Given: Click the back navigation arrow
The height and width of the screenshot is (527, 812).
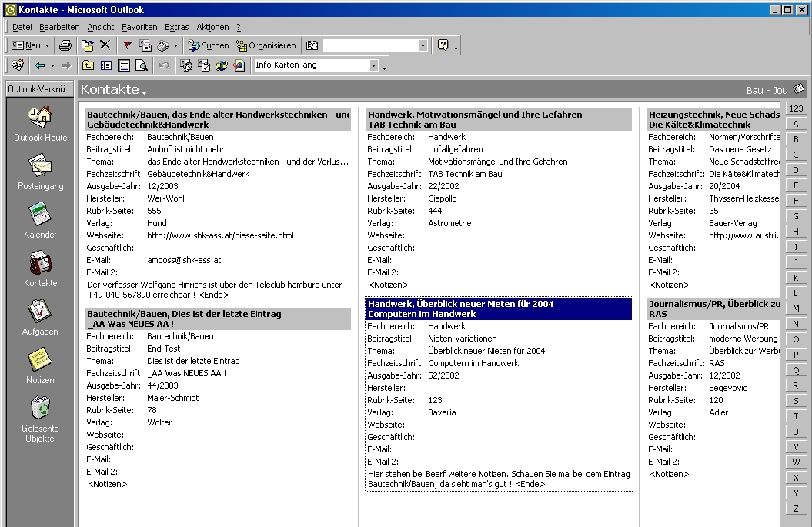Looking at the screenshot, I should [38, 65].
